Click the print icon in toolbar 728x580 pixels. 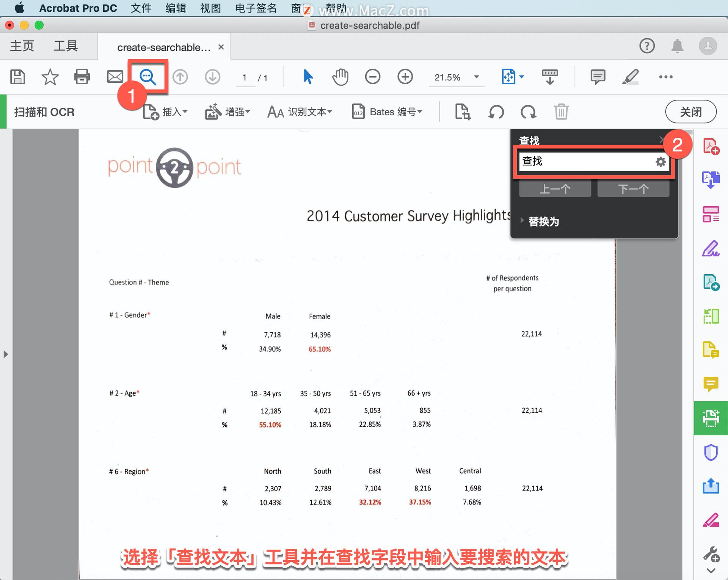point(82,77)
